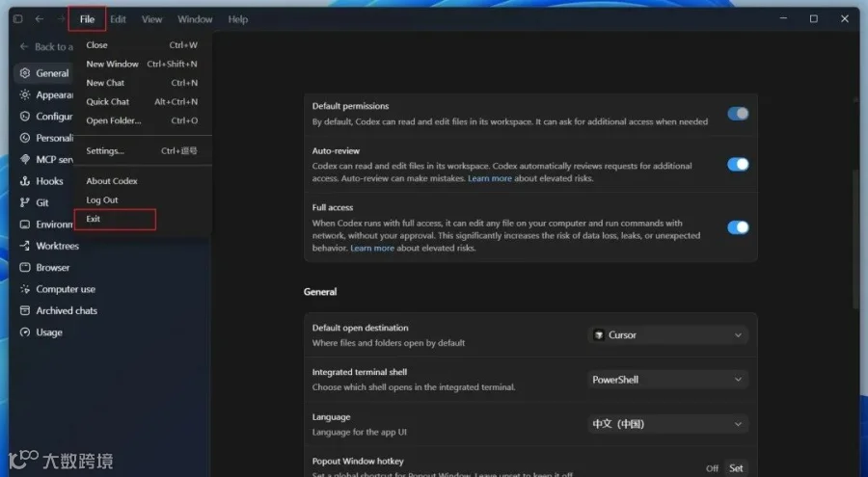868x477 pixels.
Task: Click the MCP servers icon in sidebar
Action: pyautogui.click(x=25, y=159)
